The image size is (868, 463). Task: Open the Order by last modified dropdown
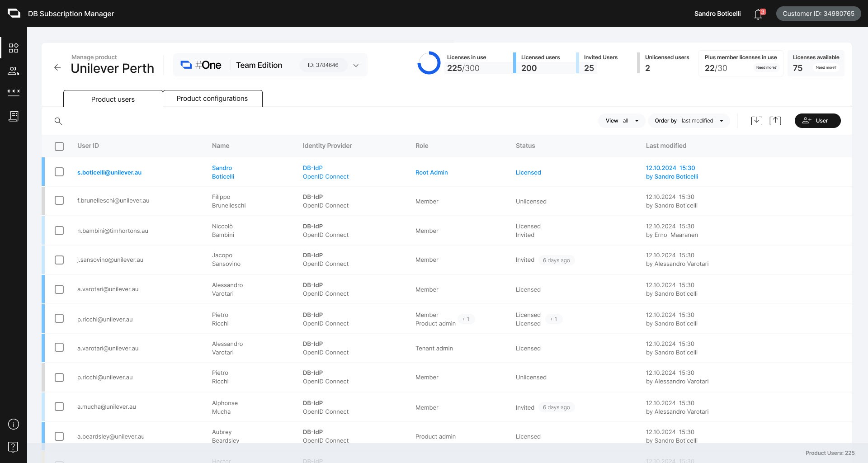[689, 121]
